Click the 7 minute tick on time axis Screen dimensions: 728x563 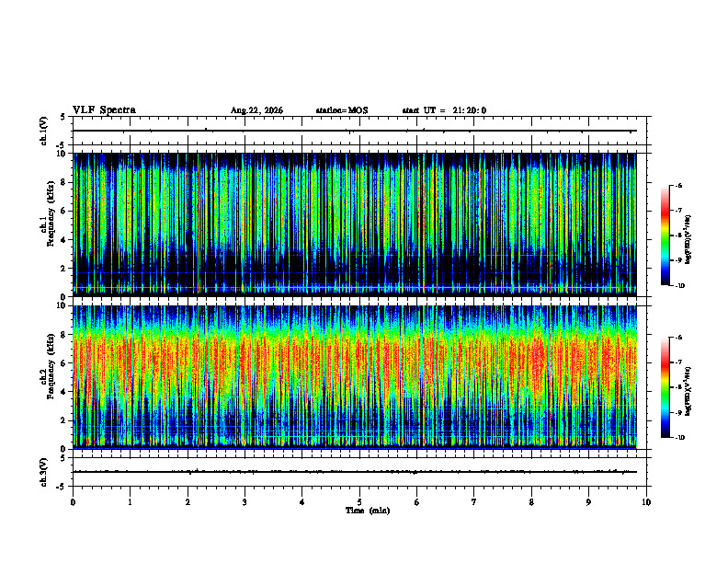(x=474, y=502)
